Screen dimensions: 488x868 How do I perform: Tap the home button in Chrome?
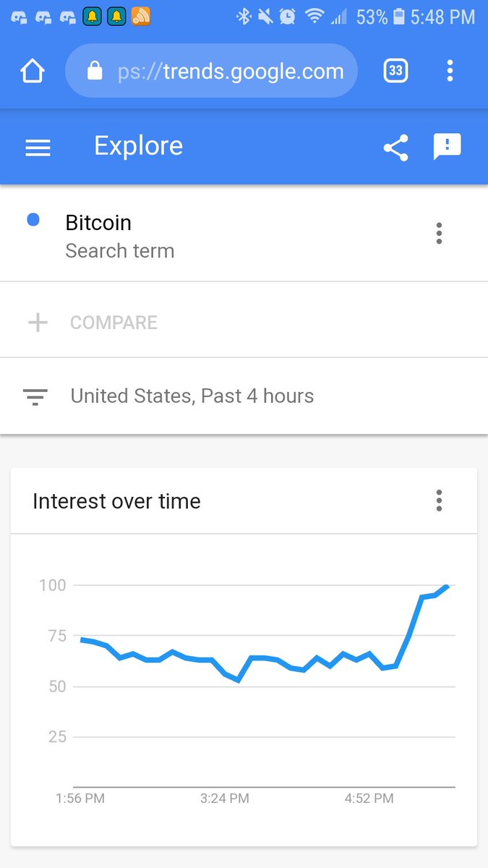pos(32,71)
